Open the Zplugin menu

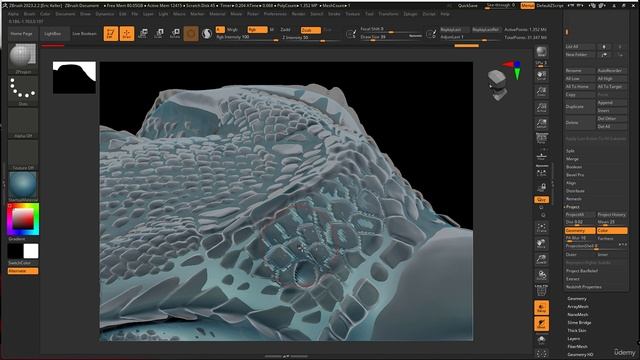point(410,14)
